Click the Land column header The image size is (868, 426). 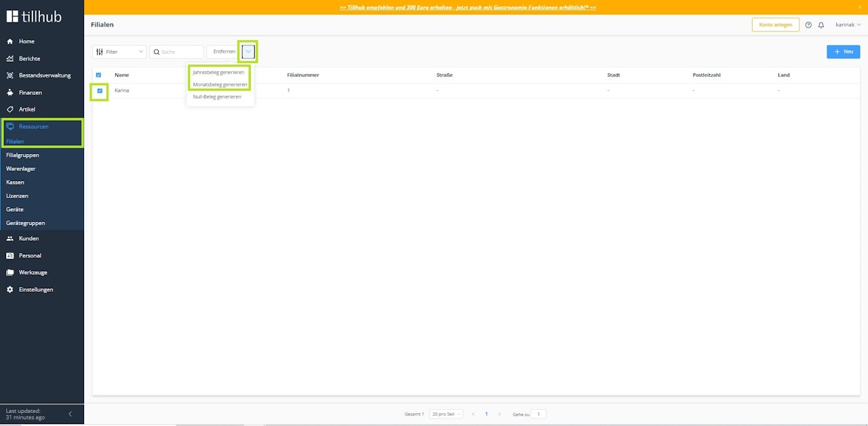(x=783, y=75)
